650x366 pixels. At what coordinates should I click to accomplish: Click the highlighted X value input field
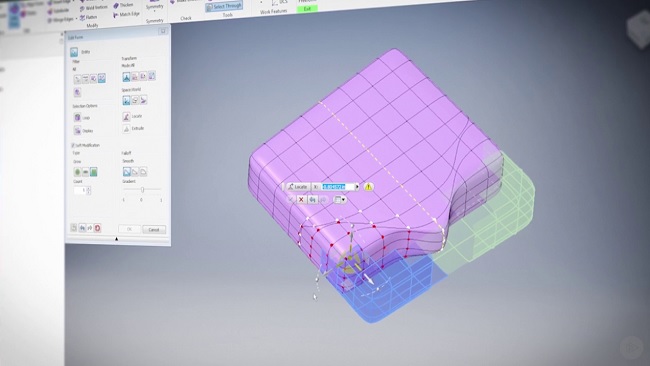click(x=338, y=187)
